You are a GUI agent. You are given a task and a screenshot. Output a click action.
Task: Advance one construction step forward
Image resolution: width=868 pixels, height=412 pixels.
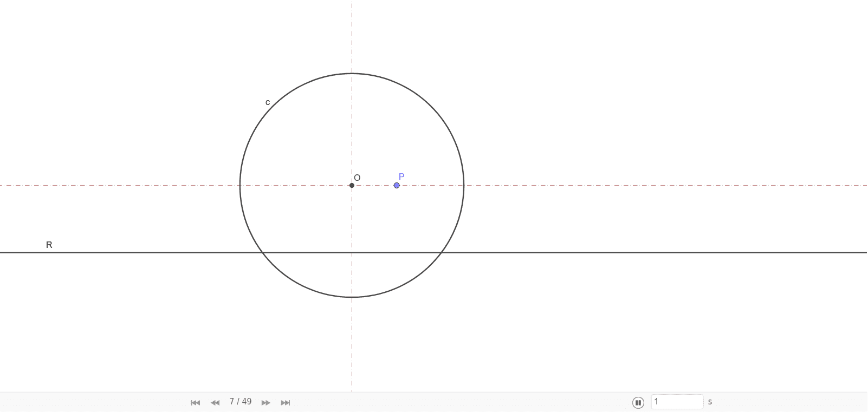pos(266,402)
